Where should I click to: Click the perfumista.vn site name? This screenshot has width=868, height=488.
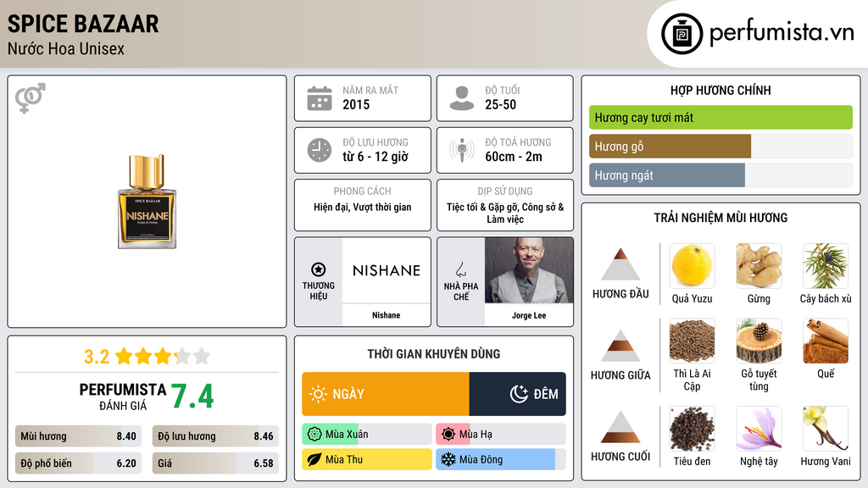pyautogui.click(x=782, y=33)
